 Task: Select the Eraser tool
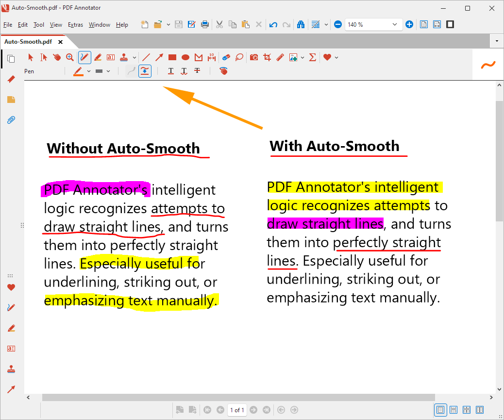pyautogui.click(x=226, y=57)
